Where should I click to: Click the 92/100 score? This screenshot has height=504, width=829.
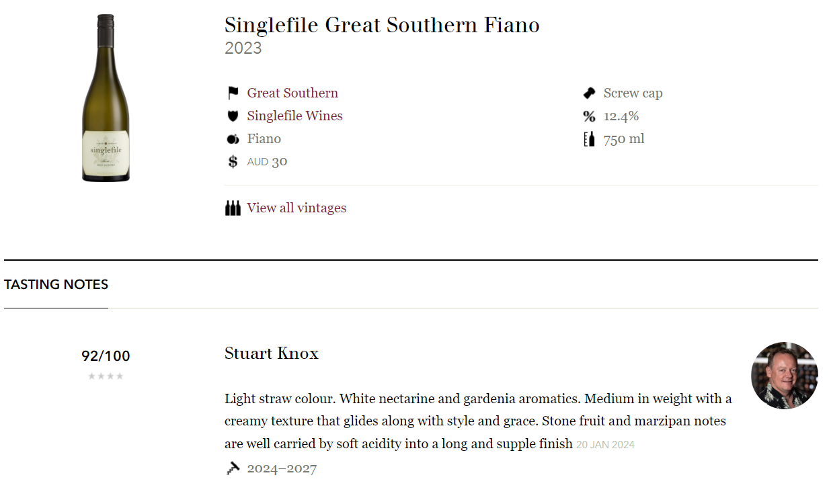106,355
